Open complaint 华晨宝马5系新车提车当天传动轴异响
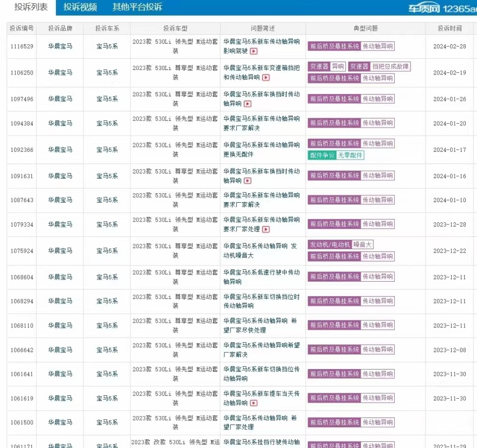This screenshot has width=477, height=448. (x=261, y=398)
